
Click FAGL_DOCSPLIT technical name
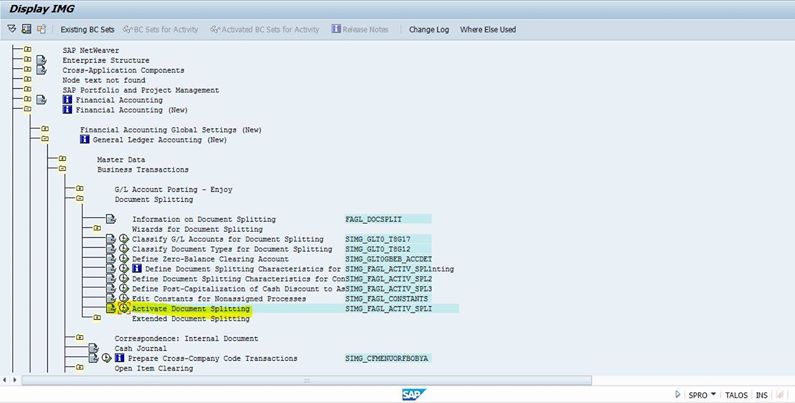pos(374,219)
